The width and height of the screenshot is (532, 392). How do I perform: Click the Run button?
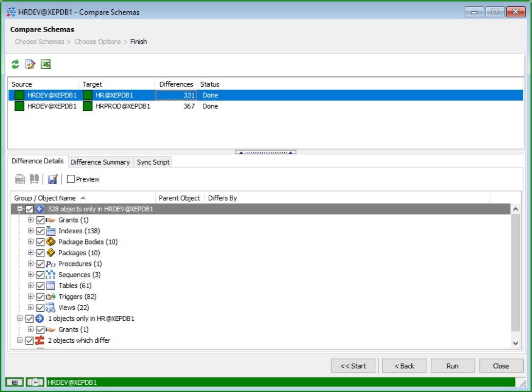[453, 366]
